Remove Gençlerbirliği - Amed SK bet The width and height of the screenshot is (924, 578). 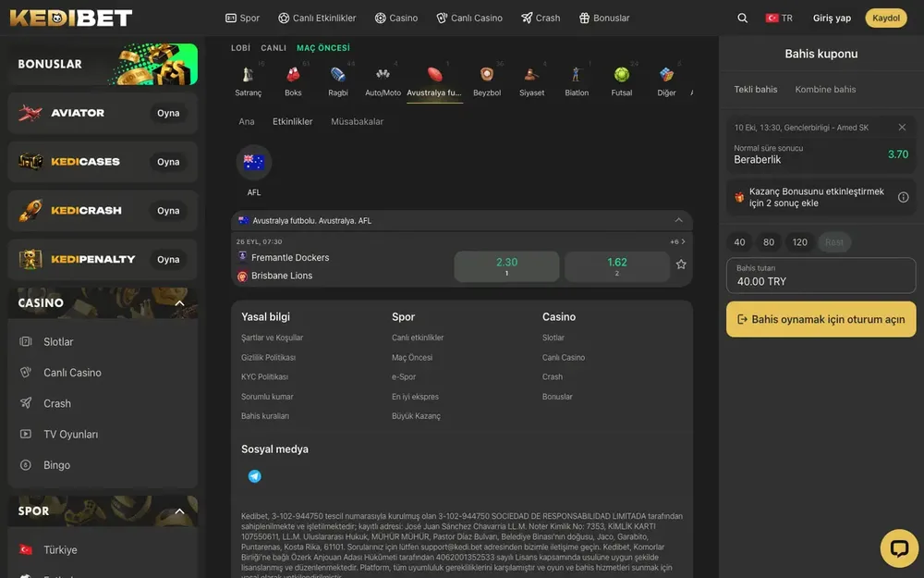(902, 128)
